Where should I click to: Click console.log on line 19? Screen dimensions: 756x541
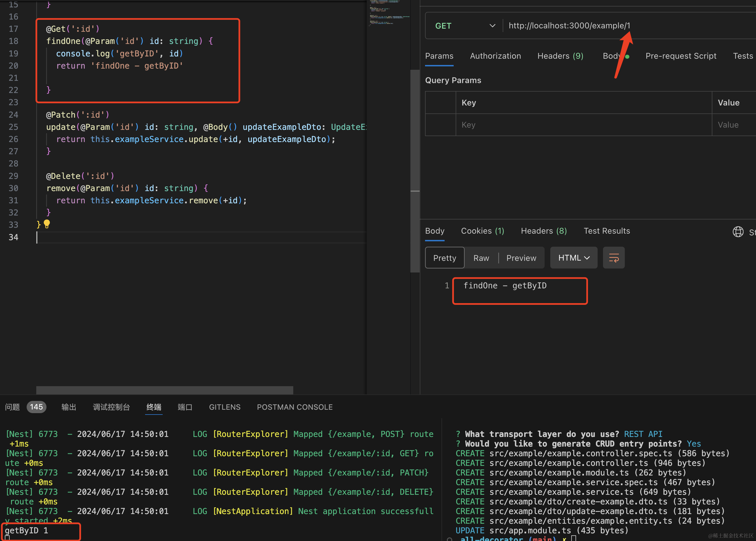pyautogui.click(x=82, y=54)
